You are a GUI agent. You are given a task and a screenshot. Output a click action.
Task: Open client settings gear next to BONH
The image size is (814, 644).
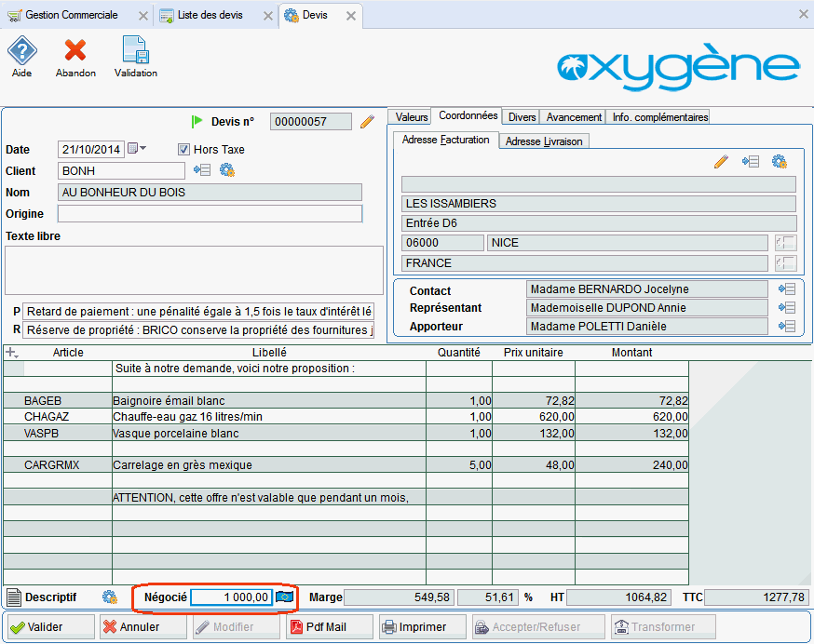tap(226, 170)
